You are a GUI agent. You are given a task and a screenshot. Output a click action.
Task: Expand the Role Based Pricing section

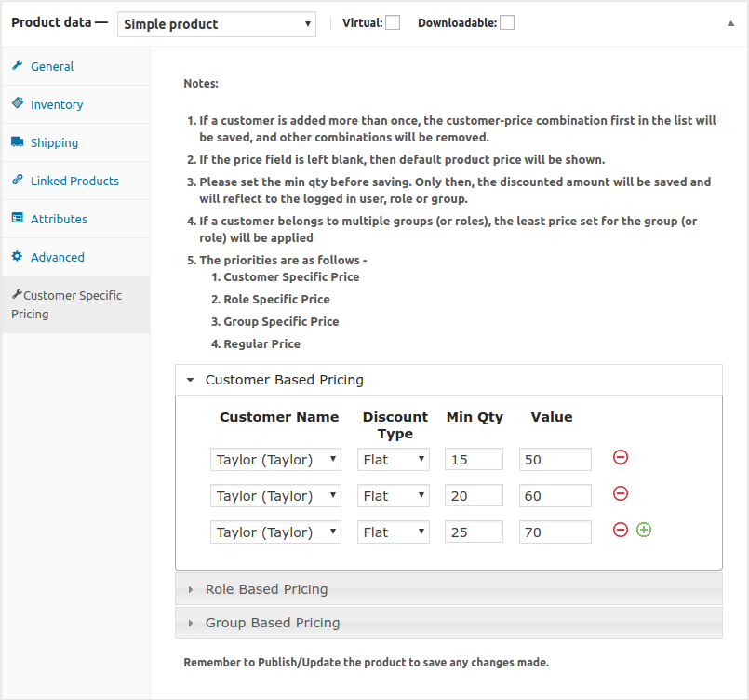pyautogui.click(x=266, y=589)
